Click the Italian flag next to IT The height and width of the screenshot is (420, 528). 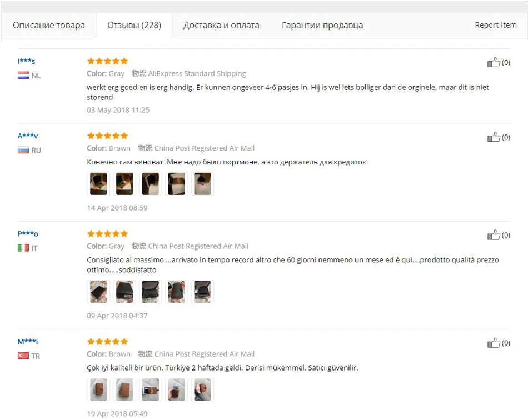(x=23, y=248)
